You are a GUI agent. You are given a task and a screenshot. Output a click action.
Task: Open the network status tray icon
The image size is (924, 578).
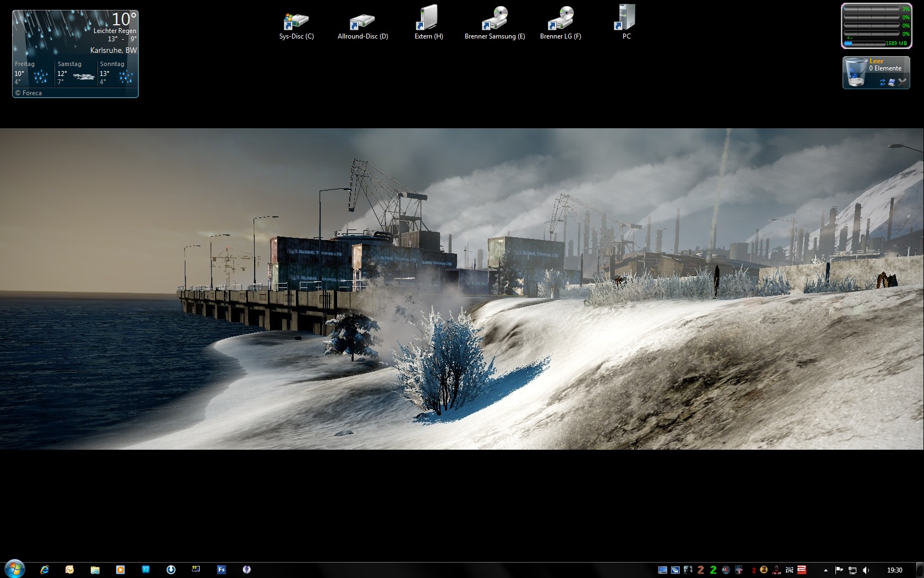click(853, 570)
